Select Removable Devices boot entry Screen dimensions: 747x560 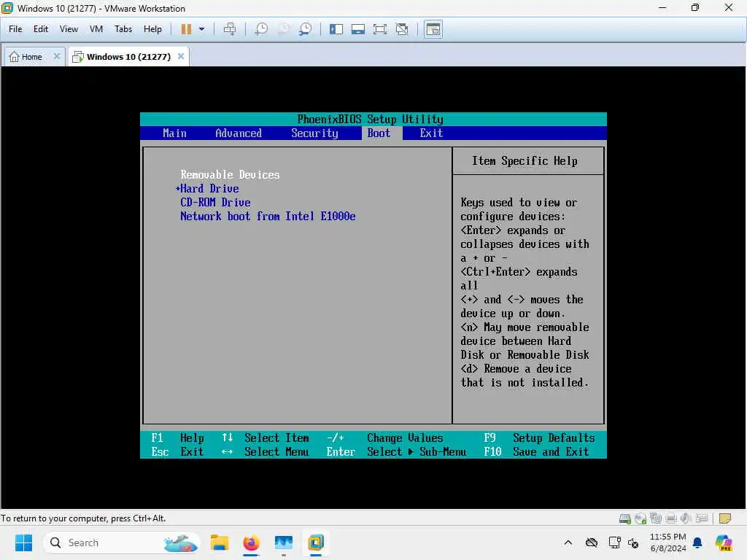(230, 175)
